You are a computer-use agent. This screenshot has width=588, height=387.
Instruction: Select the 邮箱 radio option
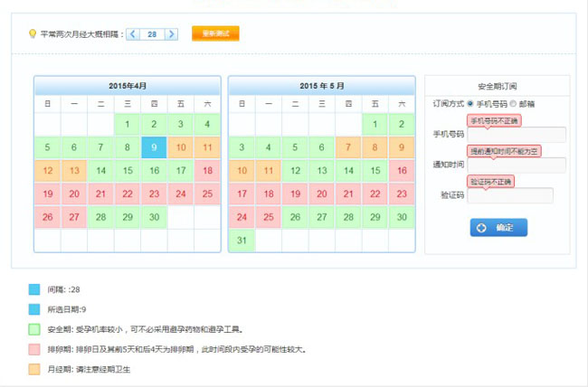[512, 104]
